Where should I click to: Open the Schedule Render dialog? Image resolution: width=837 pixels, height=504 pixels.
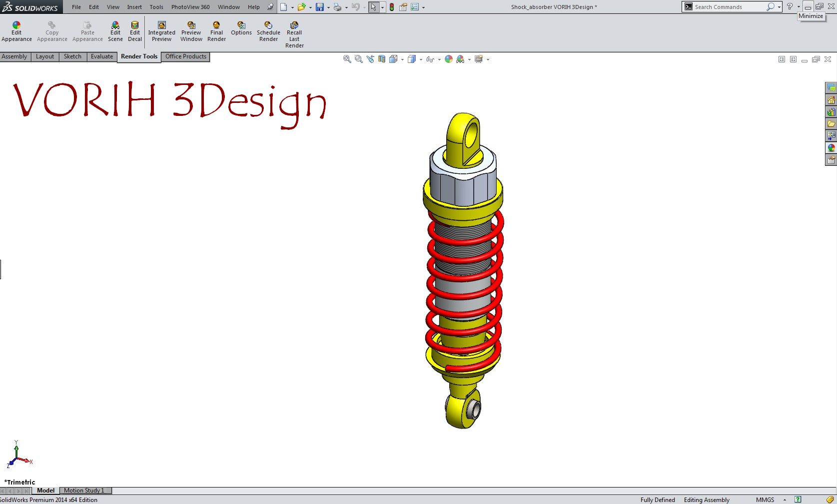(268, 31)
